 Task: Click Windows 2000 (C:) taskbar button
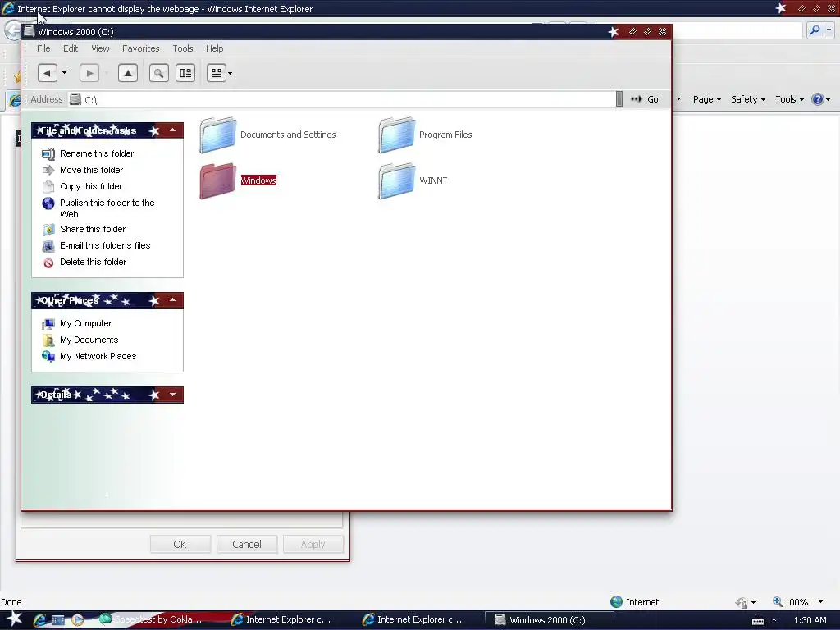point(549,620)
